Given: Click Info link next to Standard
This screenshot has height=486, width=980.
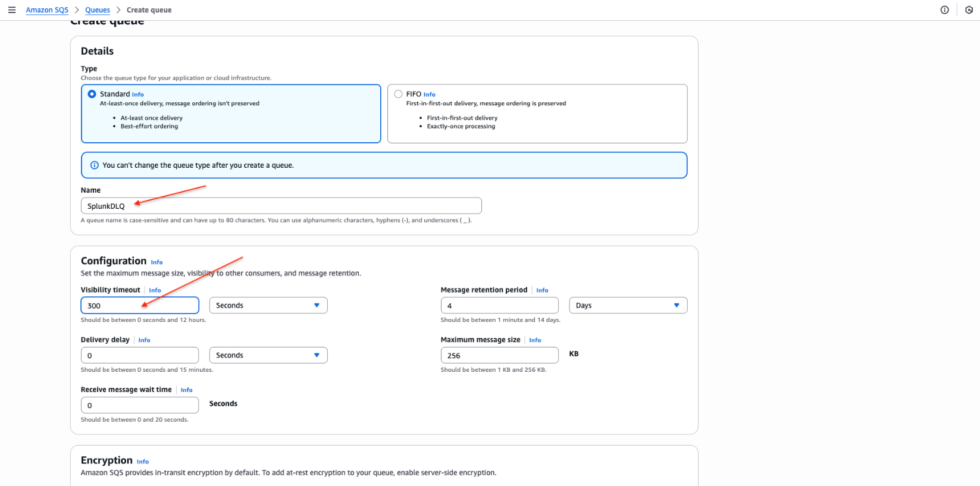Looking at the screenshot, I should point(137,95).
